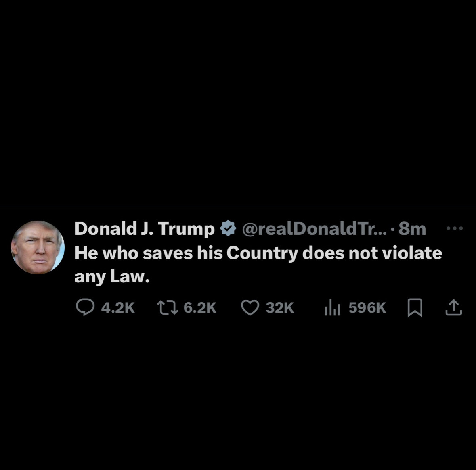476x470 pixels.
Task: Open the 8m timestamp permalink
Action: (412, 228)
